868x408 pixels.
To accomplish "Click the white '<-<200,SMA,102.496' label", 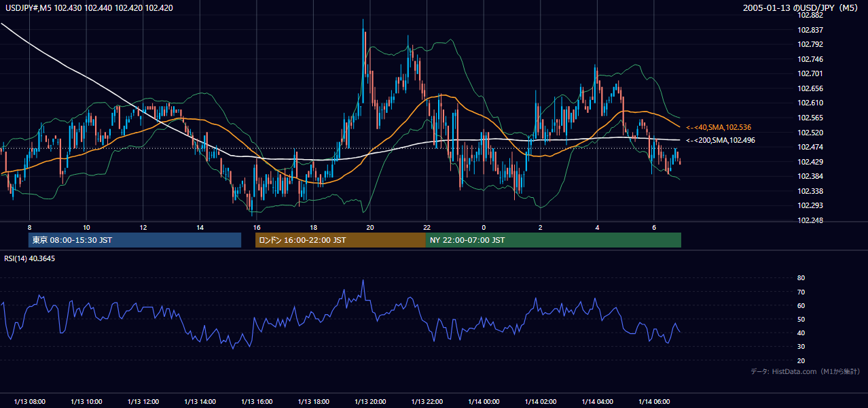I will point(720,140).
